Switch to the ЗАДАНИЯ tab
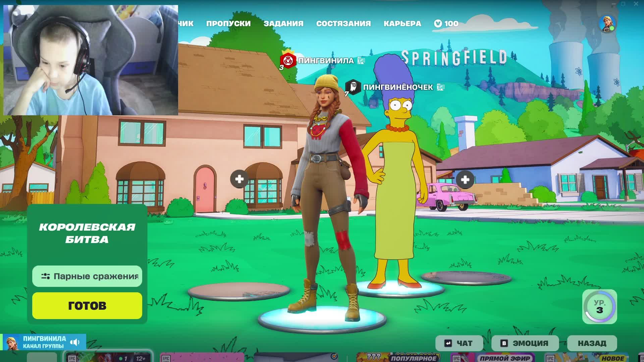Screen dimensions: 644x362 click(283, 23)
